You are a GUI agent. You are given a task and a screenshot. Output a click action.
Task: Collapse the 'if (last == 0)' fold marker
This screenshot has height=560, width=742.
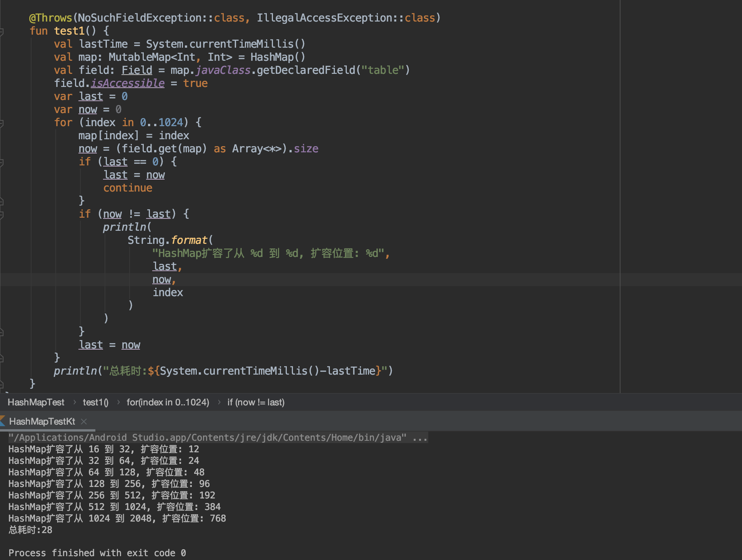pos(2,162)
